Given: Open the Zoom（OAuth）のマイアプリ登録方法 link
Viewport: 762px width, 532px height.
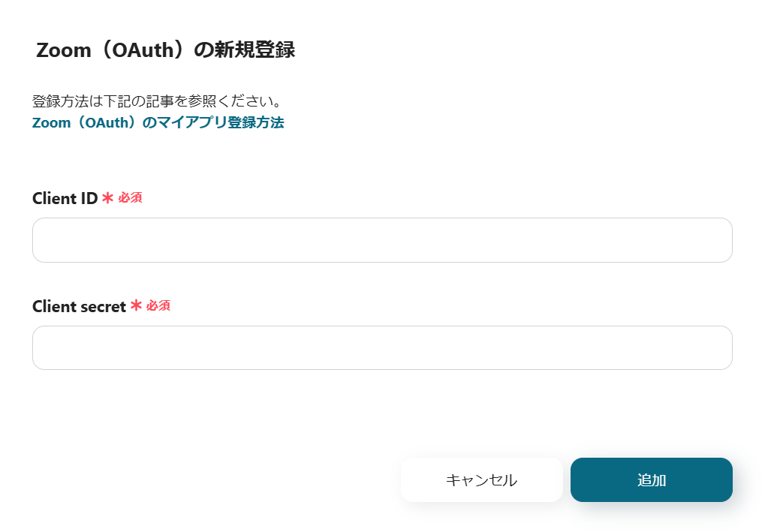Looking at the screenshot, I should click(158, 122).
